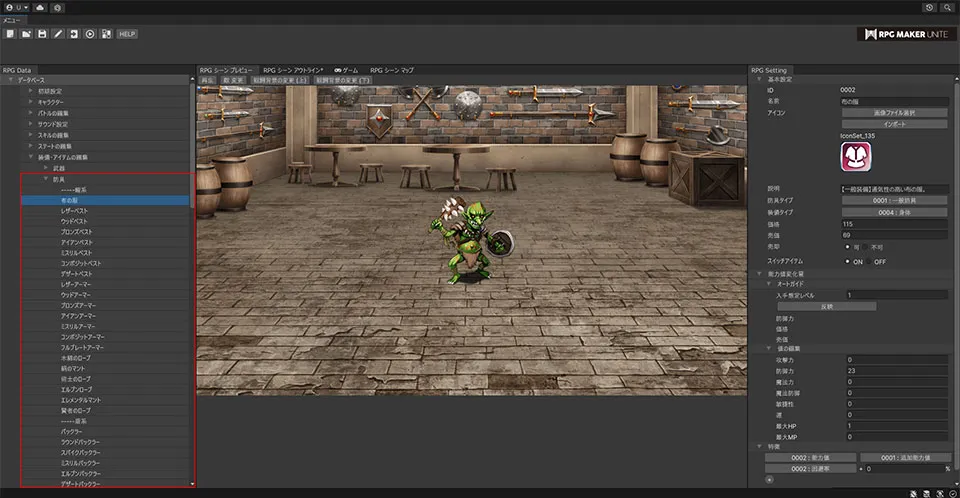Open the 装備タイプ dropdown showing 身体
Image resolution: width=960 pixels, height=498 pixels.
click(894, 212)
